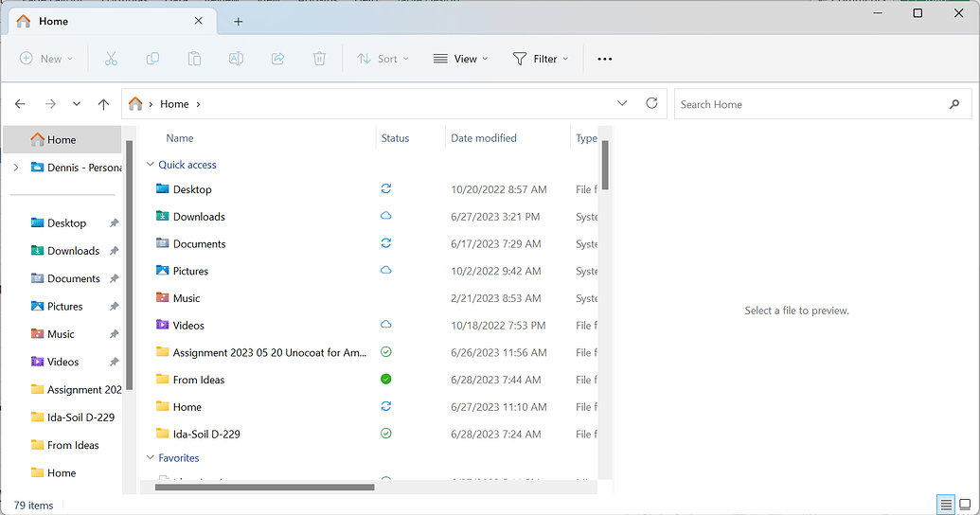980x515 pixels.
Task: Click the Delete trash can icon
Action: tap(319, 59)
